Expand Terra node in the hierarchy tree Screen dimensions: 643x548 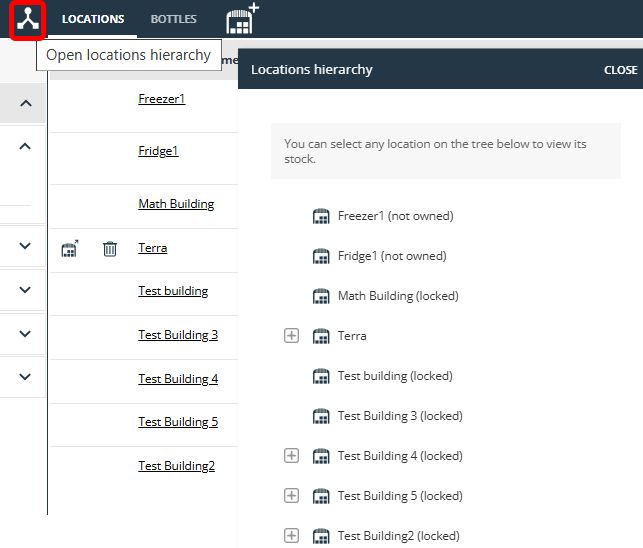point(291,336)
